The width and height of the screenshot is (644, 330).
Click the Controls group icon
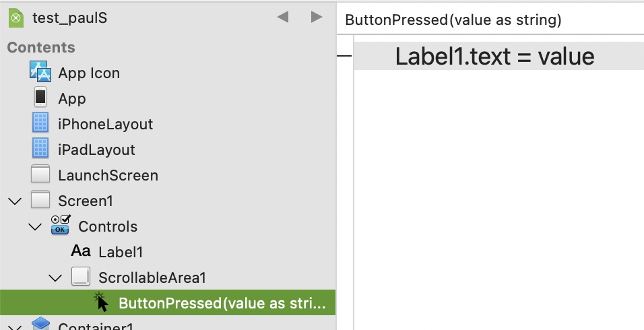coord(61,226)
